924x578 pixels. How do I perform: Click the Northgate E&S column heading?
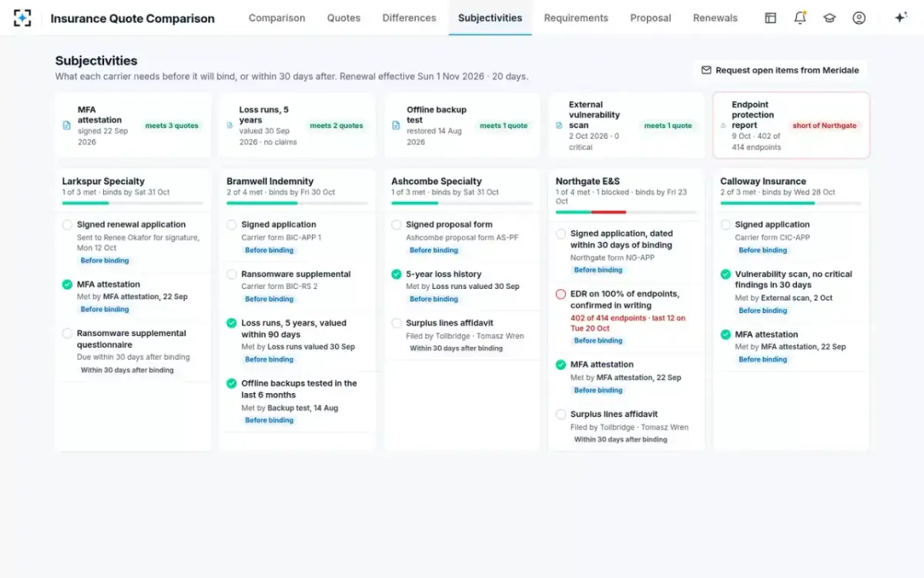pos(588,182)
